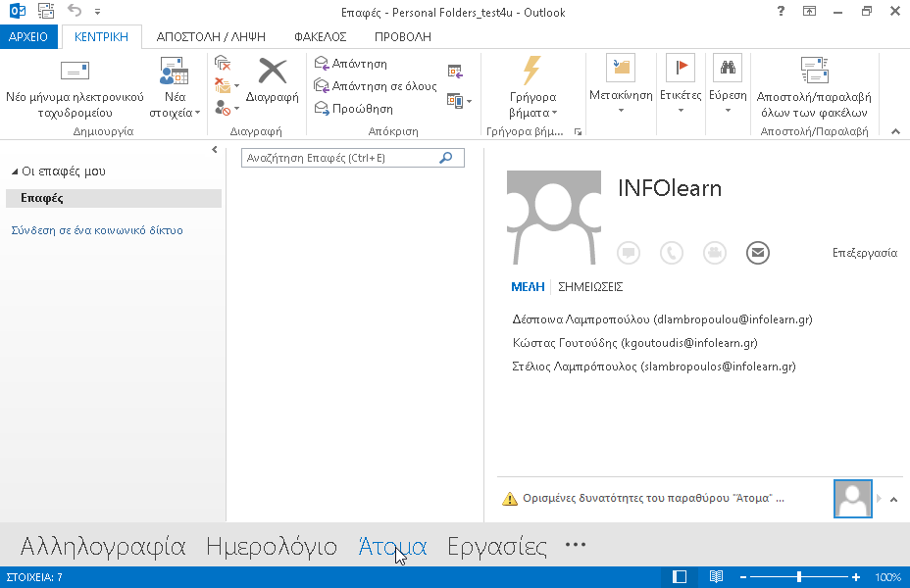
Task: Click the phone call icon
Action: [x=672, y=253]
